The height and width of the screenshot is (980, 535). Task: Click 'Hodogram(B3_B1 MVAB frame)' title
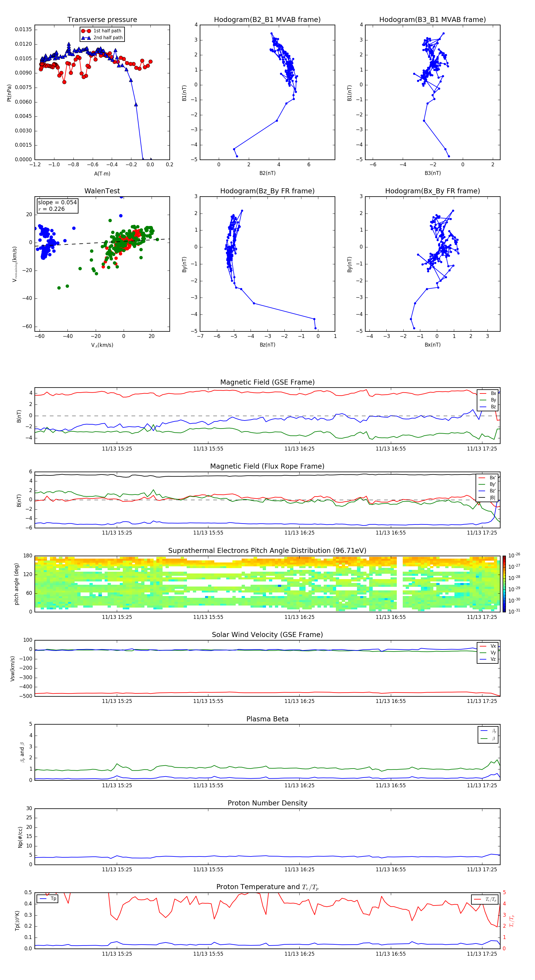click(432, 19)
